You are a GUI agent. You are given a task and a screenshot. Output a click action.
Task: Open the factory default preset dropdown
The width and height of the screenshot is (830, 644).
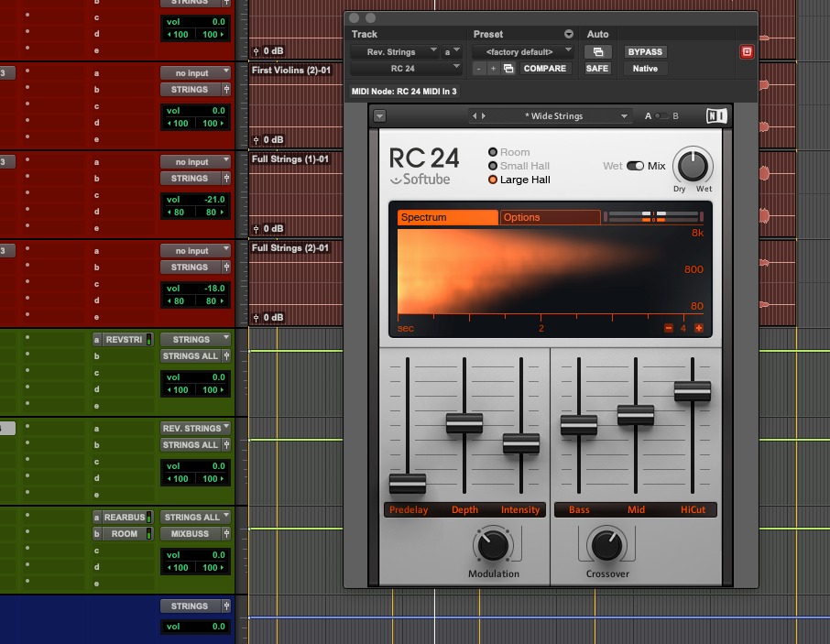click(522, 52)
